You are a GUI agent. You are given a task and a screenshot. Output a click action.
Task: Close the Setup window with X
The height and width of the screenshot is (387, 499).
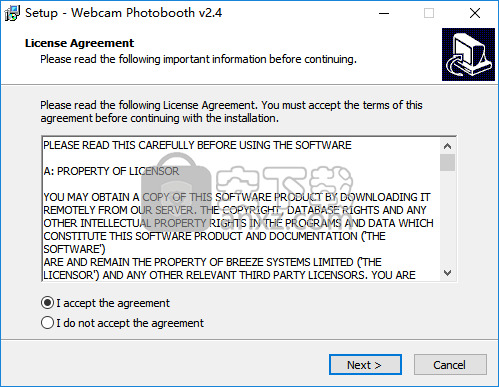click(475, 13)
